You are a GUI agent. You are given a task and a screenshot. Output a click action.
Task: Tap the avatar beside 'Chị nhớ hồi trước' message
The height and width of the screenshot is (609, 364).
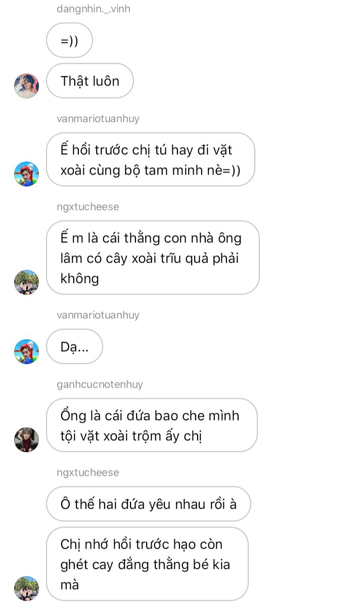[x=26, y=588]
